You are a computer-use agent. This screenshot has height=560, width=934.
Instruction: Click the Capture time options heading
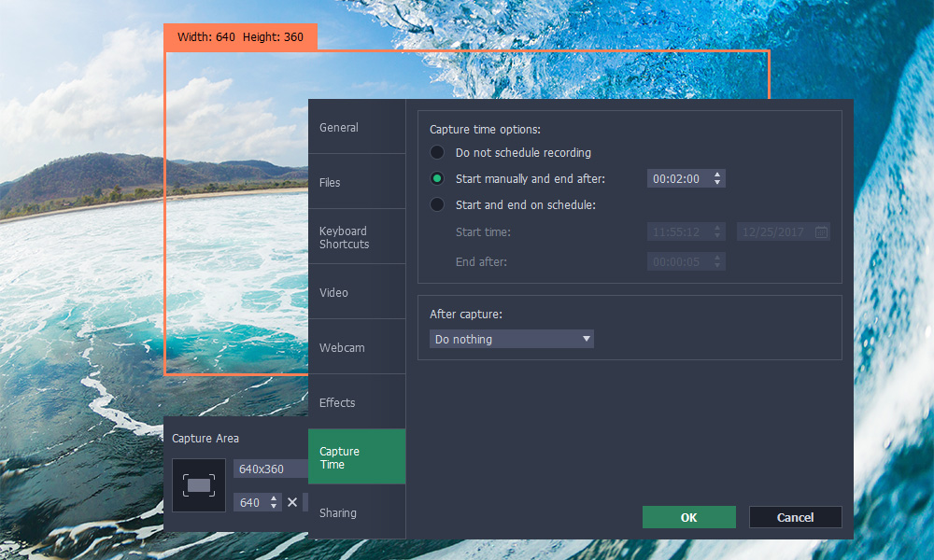point(485,129)
